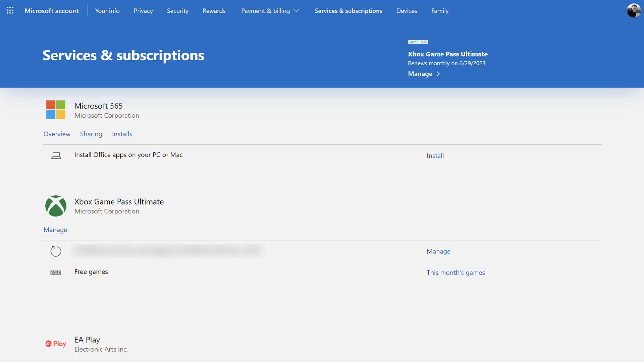Screen dimensions: 644x362
Task: Click the Microsoft 365 logo icon
Action: [55, 110]
